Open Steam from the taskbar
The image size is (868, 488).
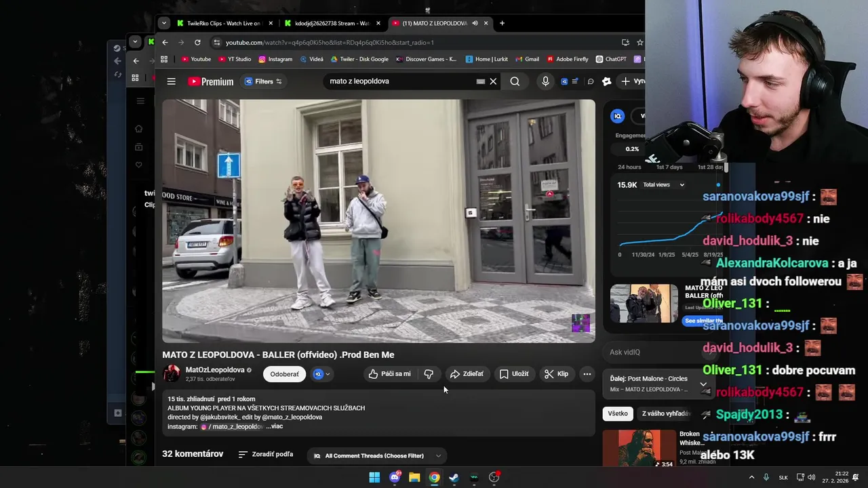[x=454, y=477]
